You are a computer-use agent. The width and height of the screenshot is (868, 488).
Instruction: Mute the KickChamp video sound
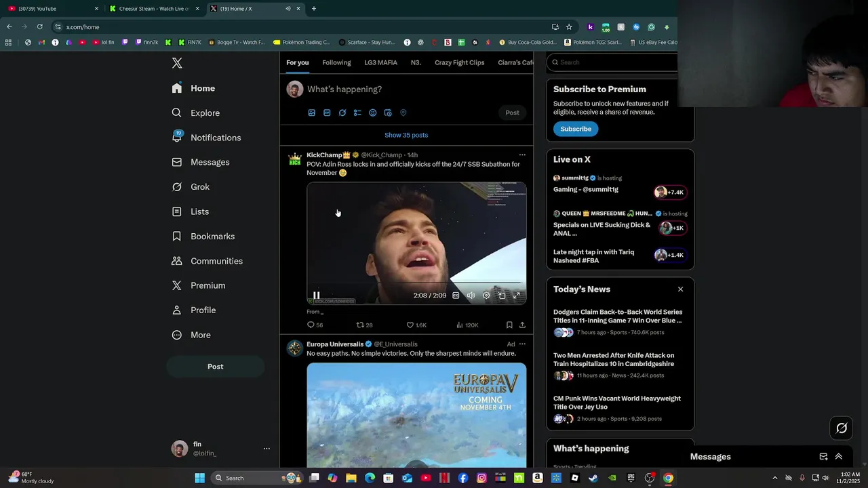tap(471, 296)
